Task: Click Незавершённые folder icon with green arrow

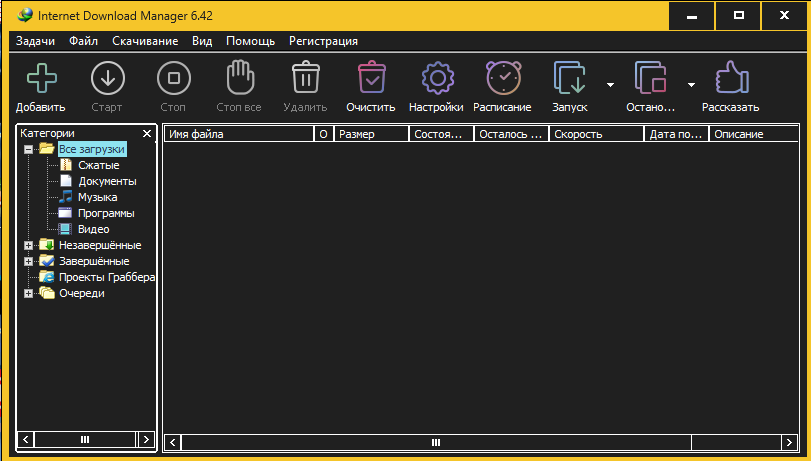Action: point(47,245)
